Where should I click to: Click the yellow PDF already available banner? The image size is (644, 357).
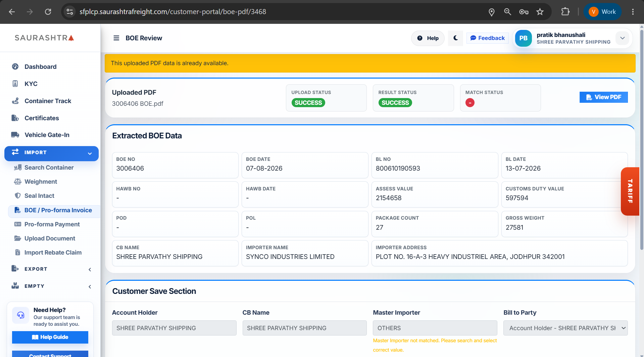(370, 63)
